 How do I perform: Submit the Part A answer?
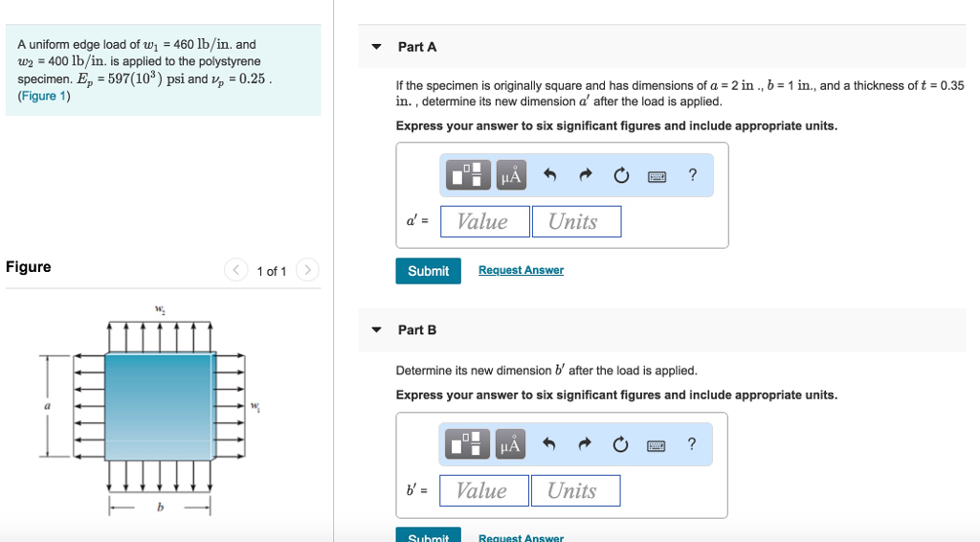pyautogui.click(x=428, y=271)
